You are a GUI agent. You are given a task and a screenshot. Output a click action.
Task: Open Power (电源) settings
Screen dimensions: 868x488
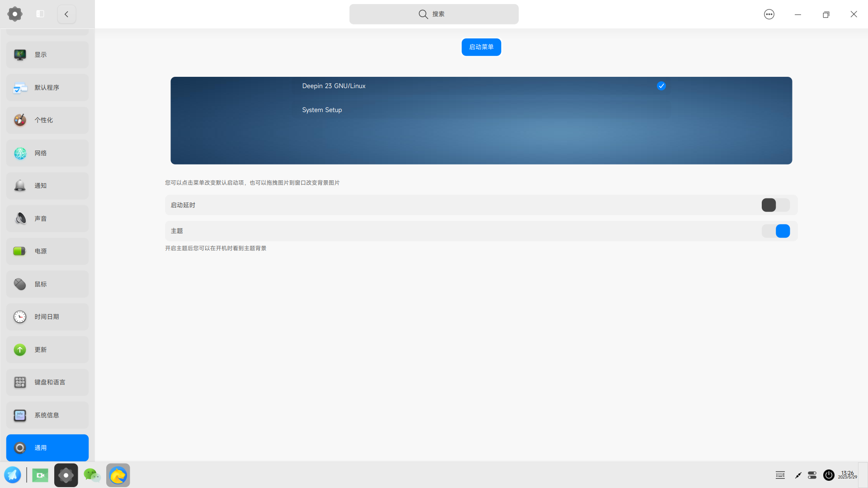coord(47,251)
